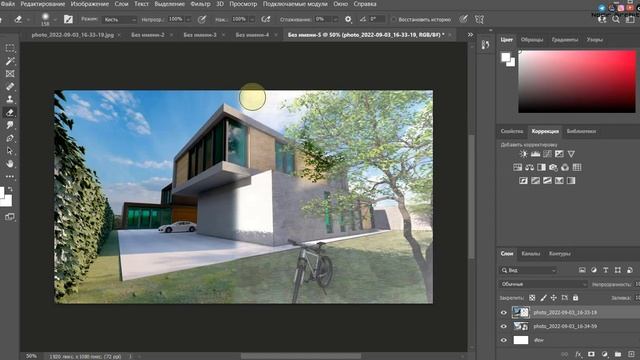Add an Exposure adjustment
This screenshot has width=640, height=360.
click(559, 154)
